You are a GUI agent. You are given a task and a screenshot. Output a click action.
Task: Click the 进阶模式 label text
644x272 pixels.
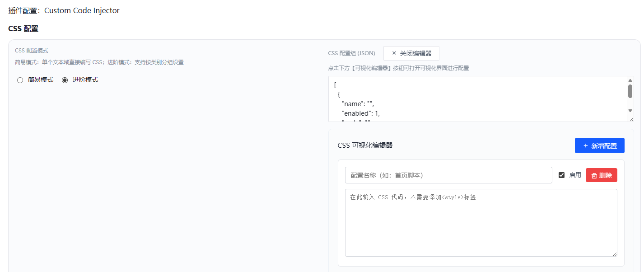coord(85,80)
